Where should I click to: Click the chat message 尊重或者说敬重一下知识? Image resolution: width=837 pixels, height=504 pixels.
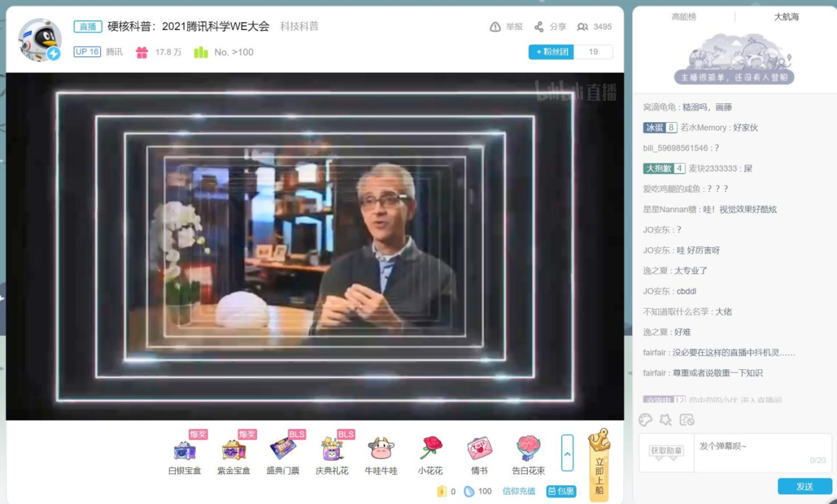click(718, 373)
